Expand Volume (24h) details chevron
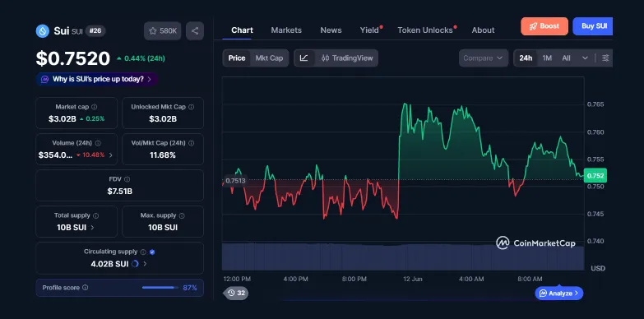 pyautogui.click(x=111, y=155)
